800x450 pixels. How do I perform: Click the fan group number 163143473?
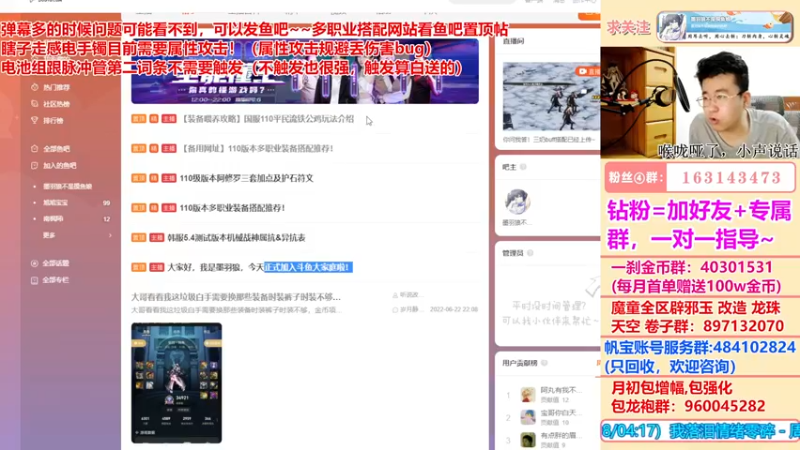point(731,178)
